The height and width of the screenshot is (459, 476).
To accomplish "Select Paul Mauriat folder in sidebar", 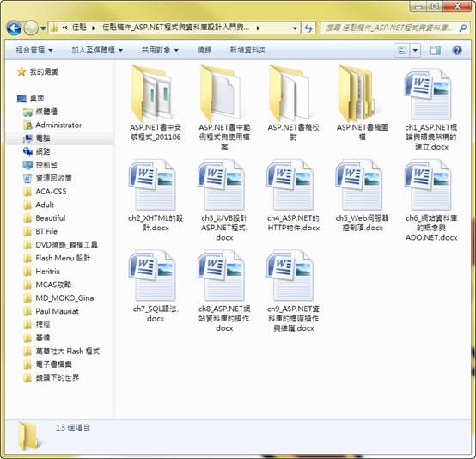I will tap(51, 311).
